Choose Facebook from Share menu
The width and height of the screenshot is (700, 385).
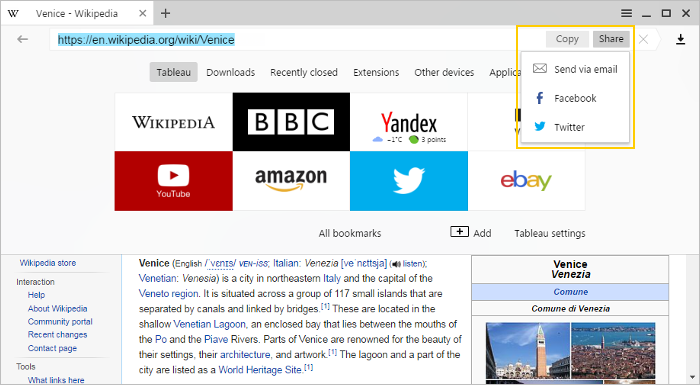point(575,98)
